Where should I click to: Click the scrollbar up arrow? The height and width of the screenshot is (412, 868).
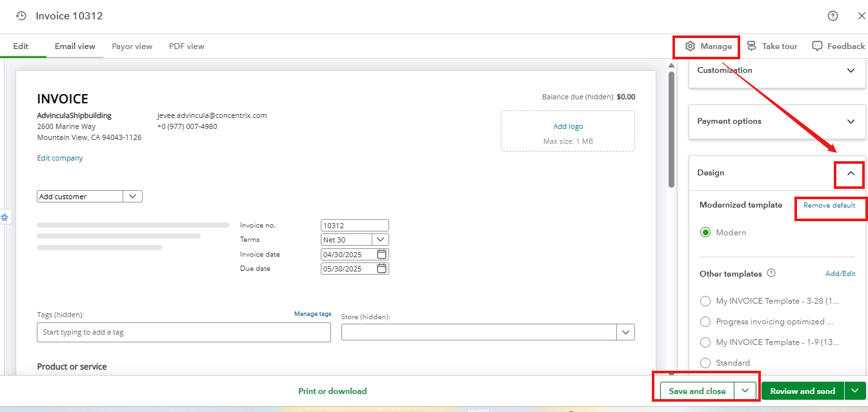click(671, 65)
